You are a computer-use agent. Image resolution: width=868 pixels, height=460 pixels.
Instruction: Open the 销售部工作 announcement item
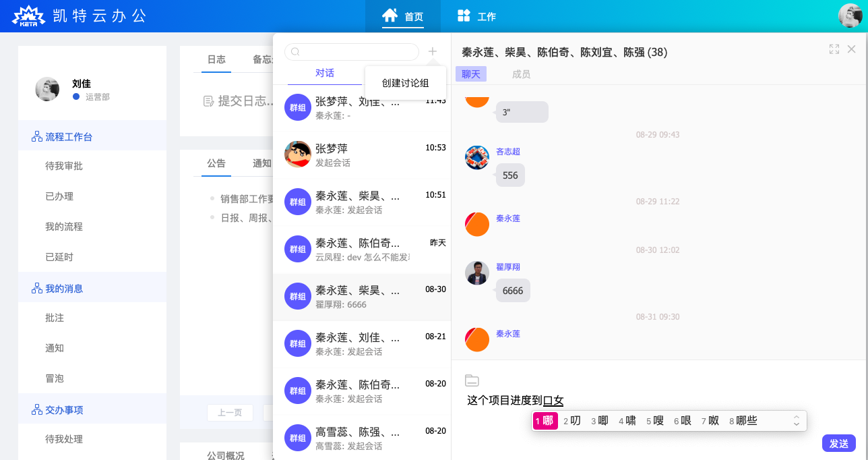(247, 199)
